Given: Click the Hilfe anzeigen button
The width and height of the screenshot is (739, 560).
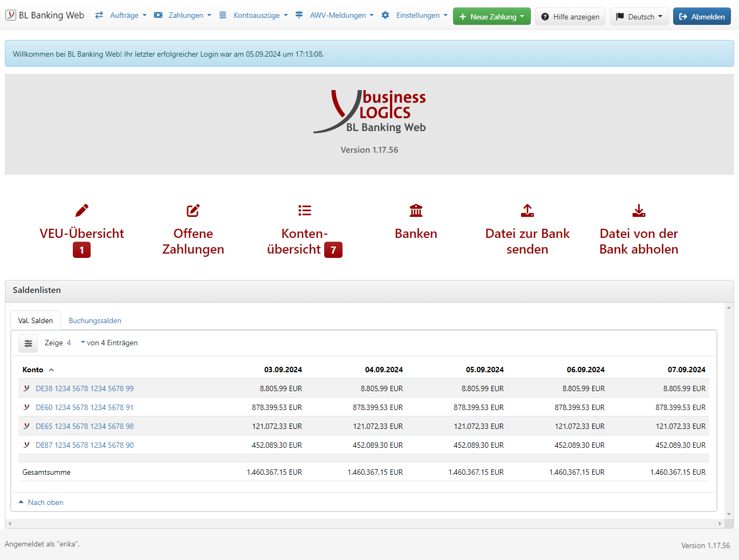Looking at the screenshot, I should (570, 16).
